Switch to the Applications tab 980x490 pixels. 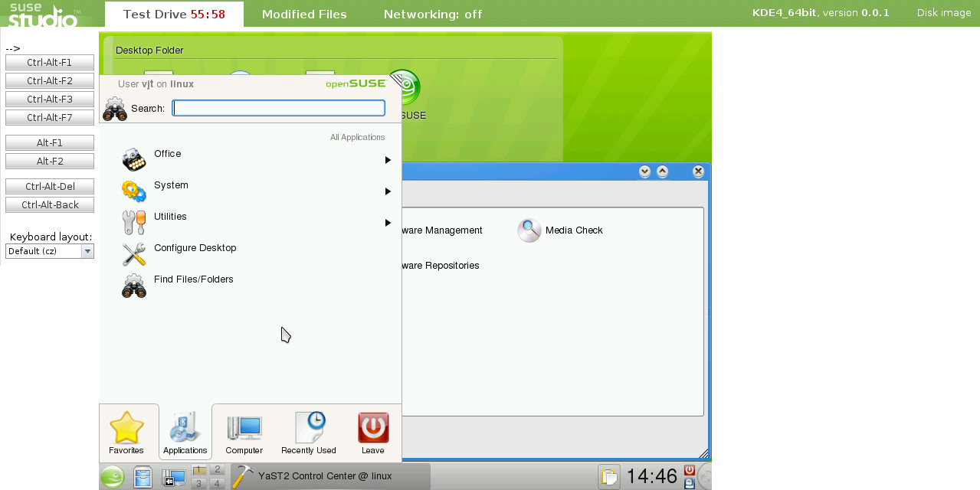[185, 433]
